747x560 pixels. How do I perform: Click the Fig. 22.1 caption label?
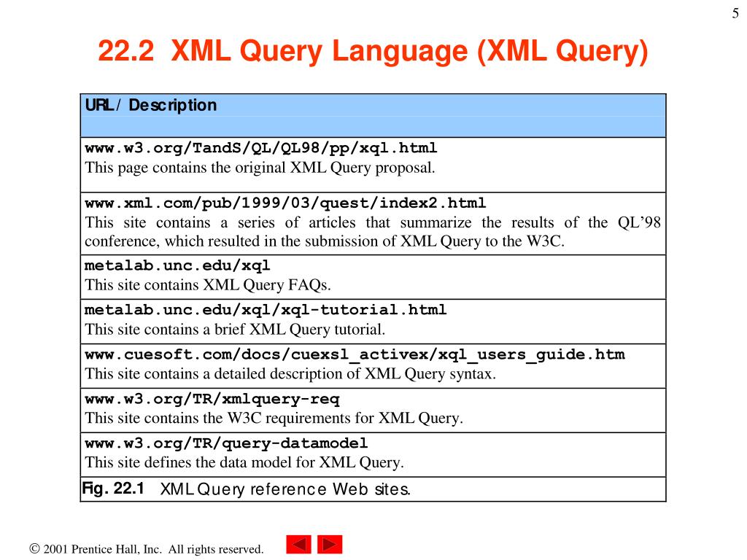[x=113, y=489]
